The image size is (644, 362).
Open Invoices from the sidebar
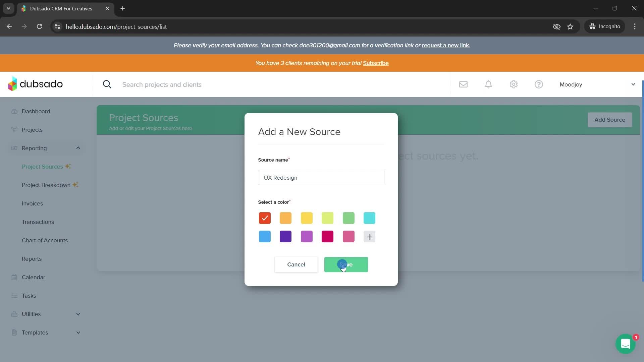[x=32, y=203]
